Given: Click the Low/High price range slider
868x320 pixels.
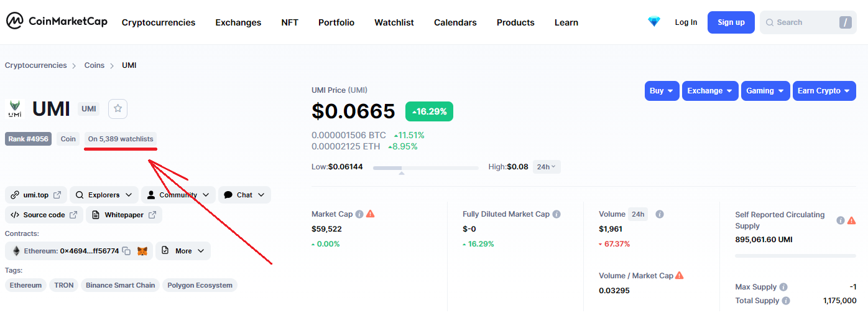Looking at the screenshot, I should click(426, 167).
